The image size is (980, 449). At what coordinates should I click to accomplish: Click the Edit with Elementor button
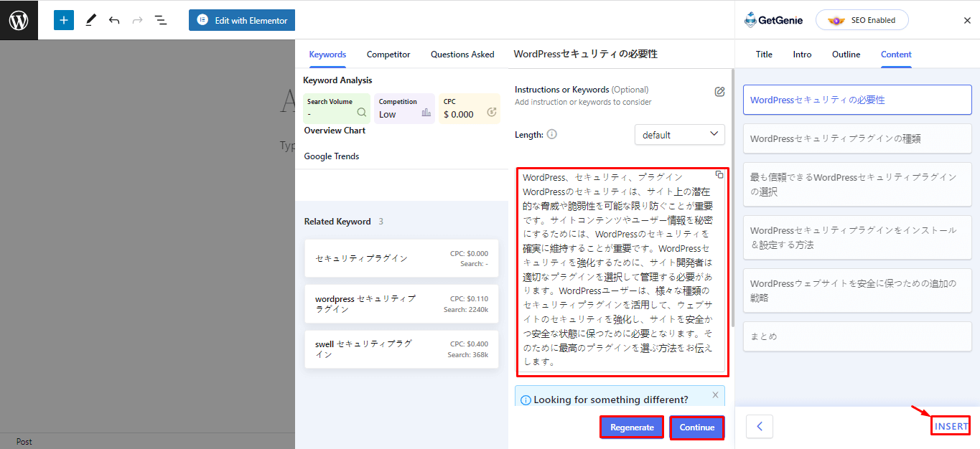(242, 20)
